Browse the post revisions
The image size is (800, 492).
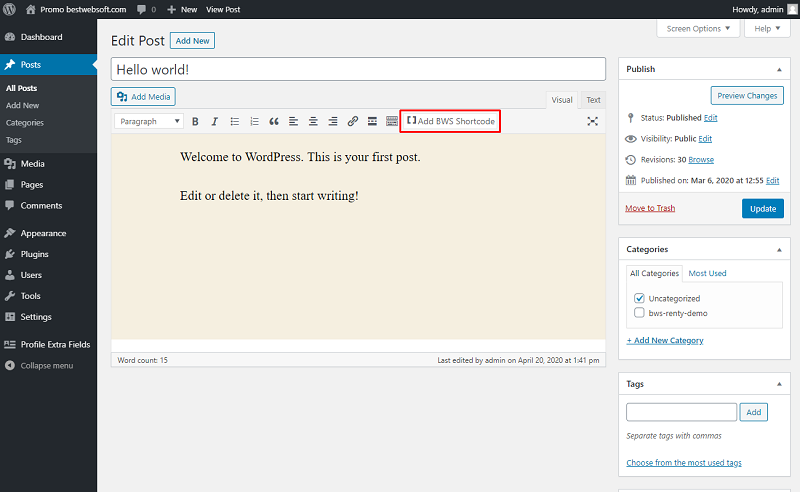[701, 160]
